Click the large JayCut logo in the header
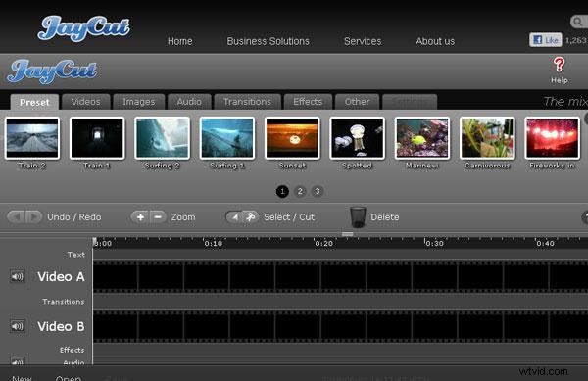Image resolution: width=588 pixels, height=381 pixels. coord(84,28)
